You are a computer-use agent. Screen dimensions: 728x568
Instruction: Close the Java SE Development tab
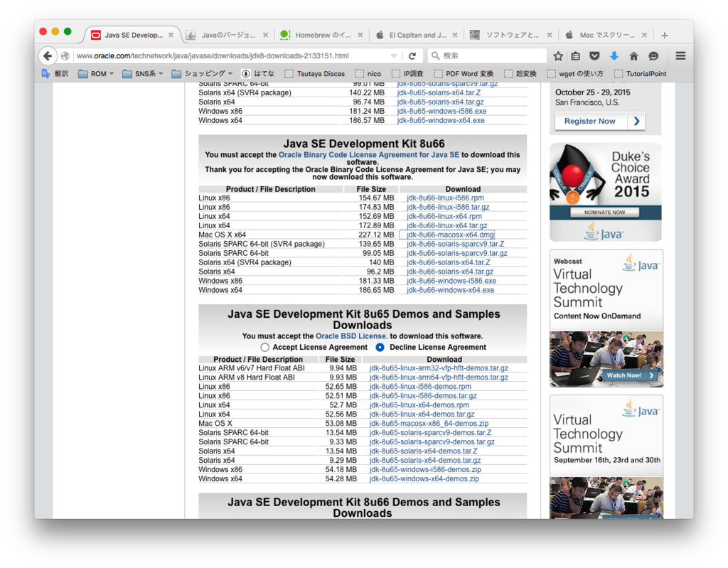171,35
